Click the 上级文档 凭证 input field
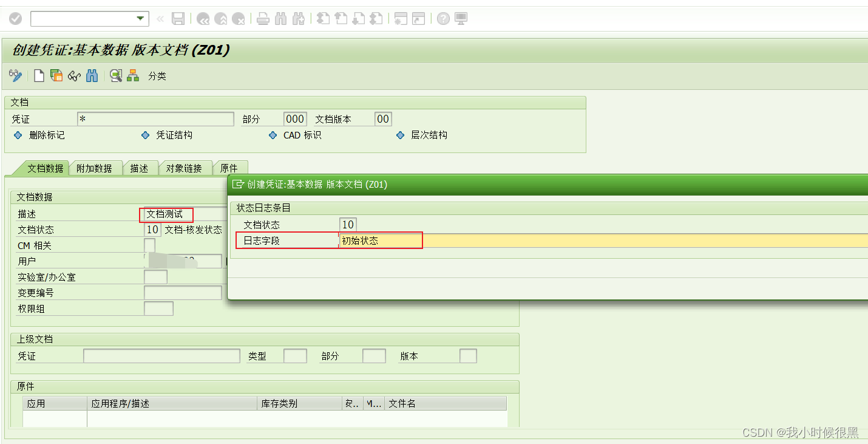Viewport: 868px width, 444px height. tap(161, 356)
